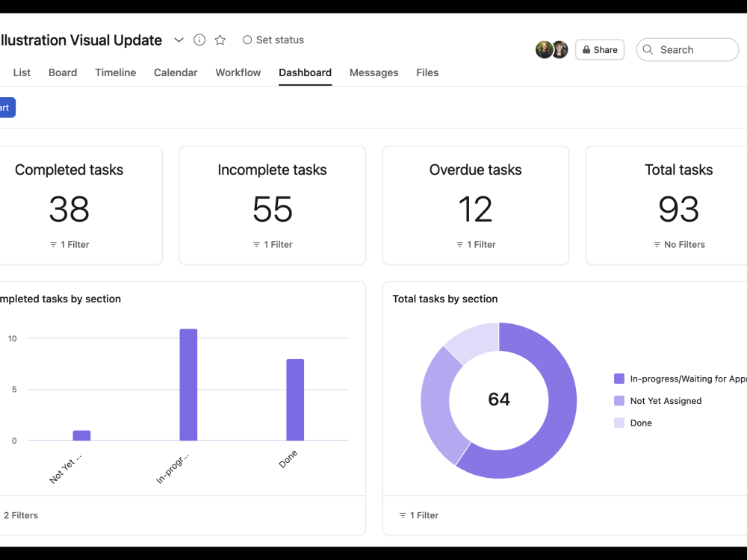
Task: Click the lock icon on the Share button
Action: 586,49
